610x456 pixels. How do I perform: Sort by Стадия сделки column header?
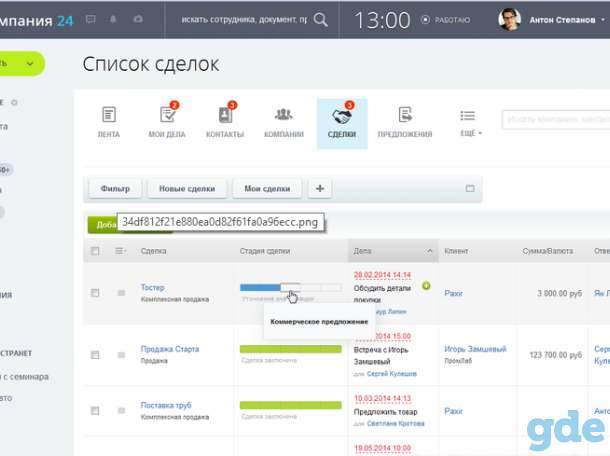click(265, 251)
